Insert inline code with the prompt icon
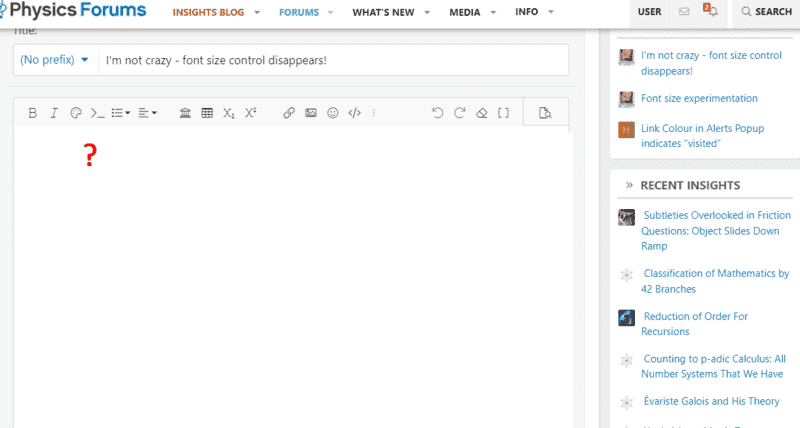800x428 pixels. pyautogui.click(x=97, y=113)
